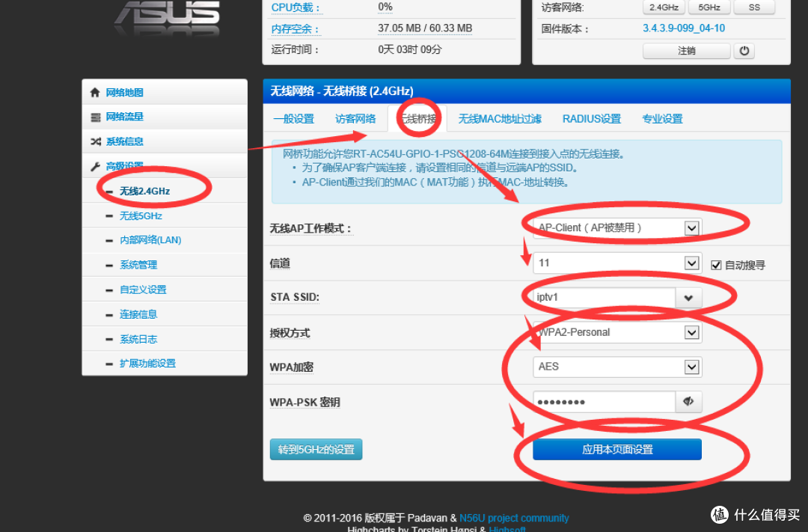Open the 无线AP工作模式 dropdown
Image resolution: width=808 pixels, height=532 pixels.
pos(616,228)
